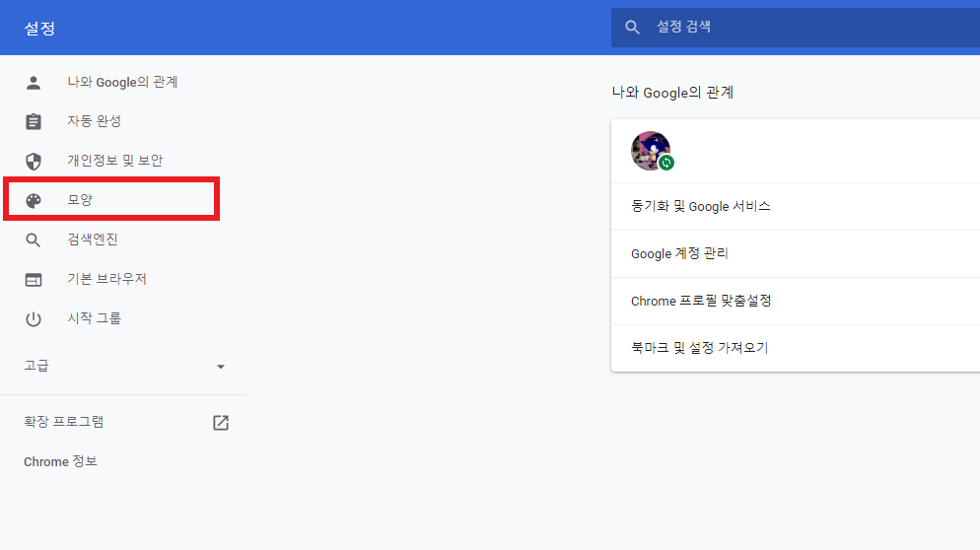
Task: Click the palette icon for 모양
Action: point(34,200)
